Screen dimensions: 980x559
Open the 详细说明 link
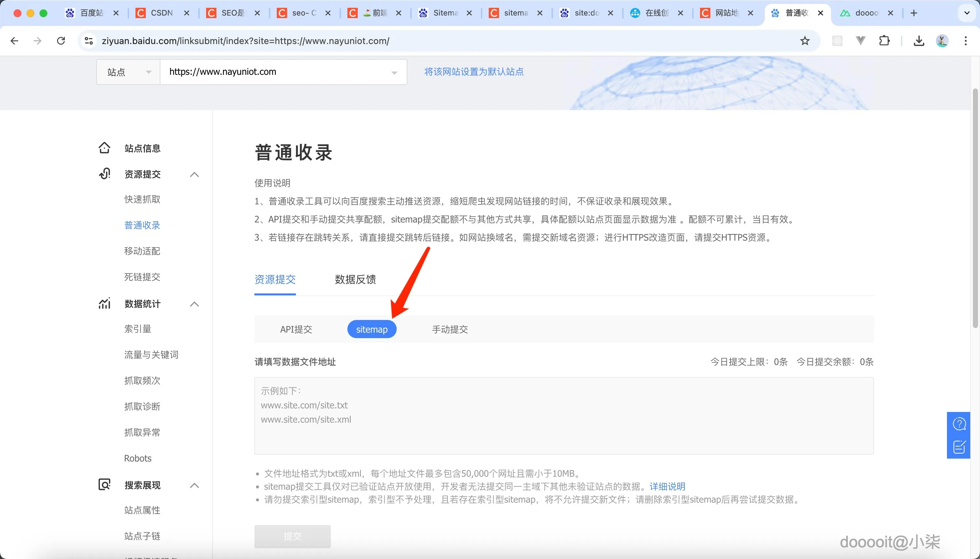click(x=667, y=486)
